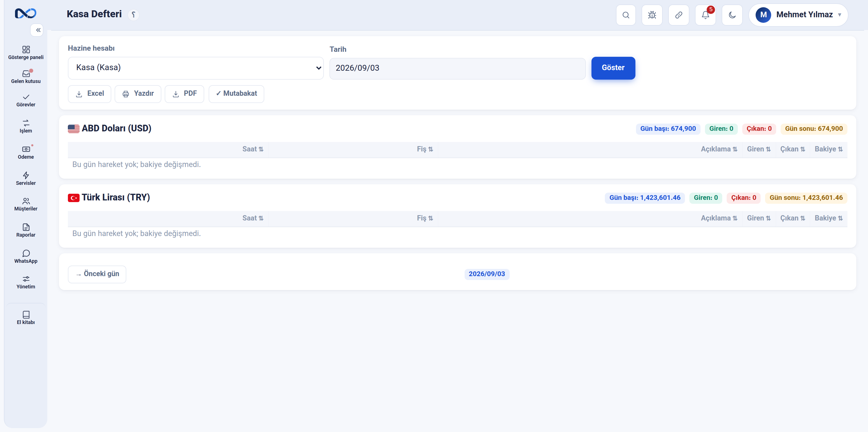
Task: Open Servisler in sidebar
Action: [26, 179]
